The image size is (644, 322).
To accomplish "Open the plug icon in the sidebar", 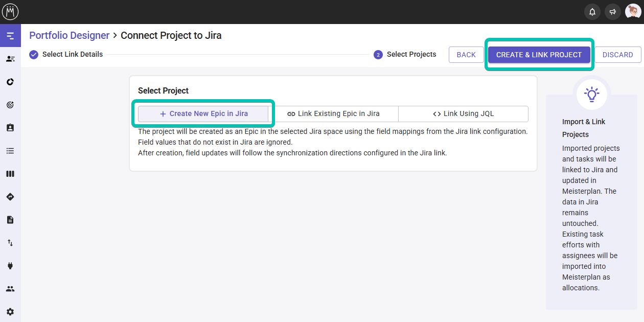I will [10, 266].
